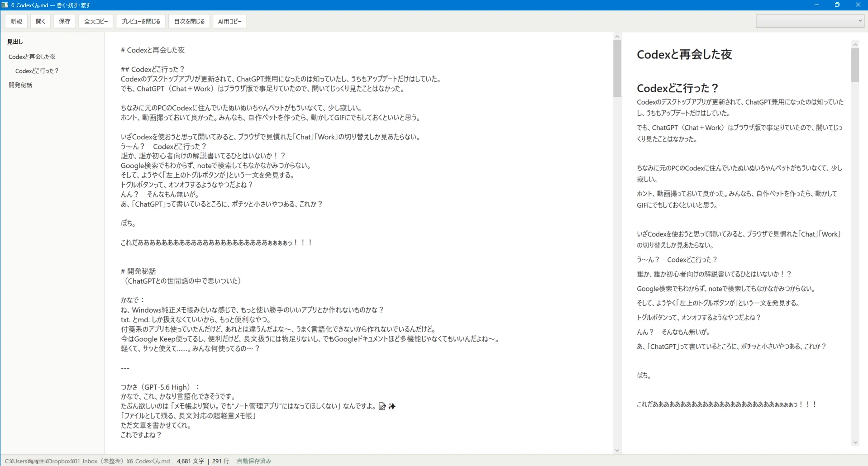The image size is (868, 466).
Task: Place cursor on line '## Codexどこ行った？'
Action: pos(153,69)
